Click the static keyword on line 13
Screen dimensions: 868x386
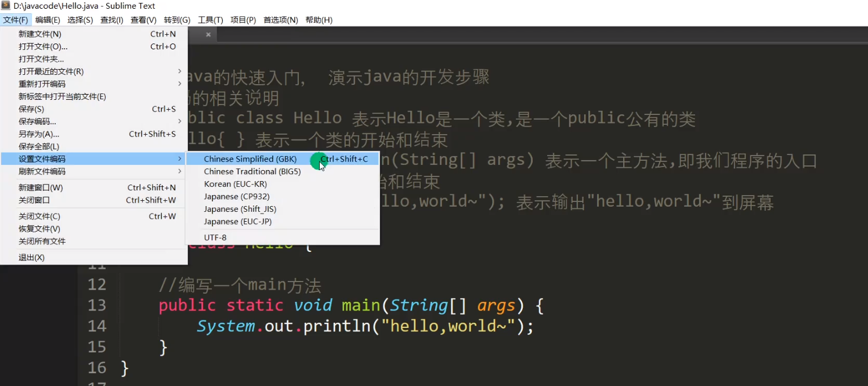tap(255, 305)
